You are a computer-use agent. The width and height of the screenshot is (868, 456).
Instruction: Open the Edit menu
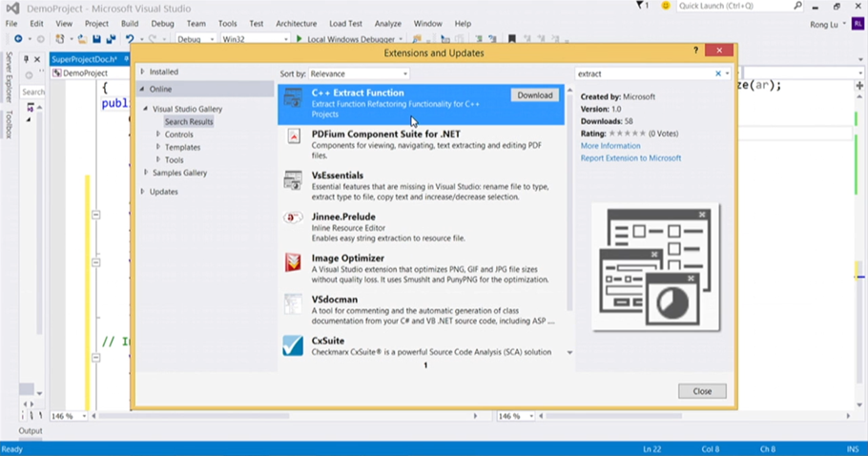[x=36, y=23]
